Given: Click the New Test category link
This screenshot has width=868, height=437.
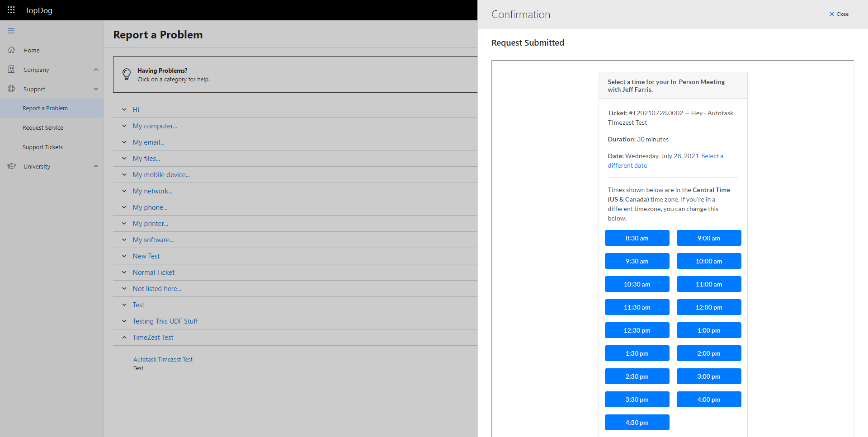Looking at the screenshot, I should click(146, 256).
